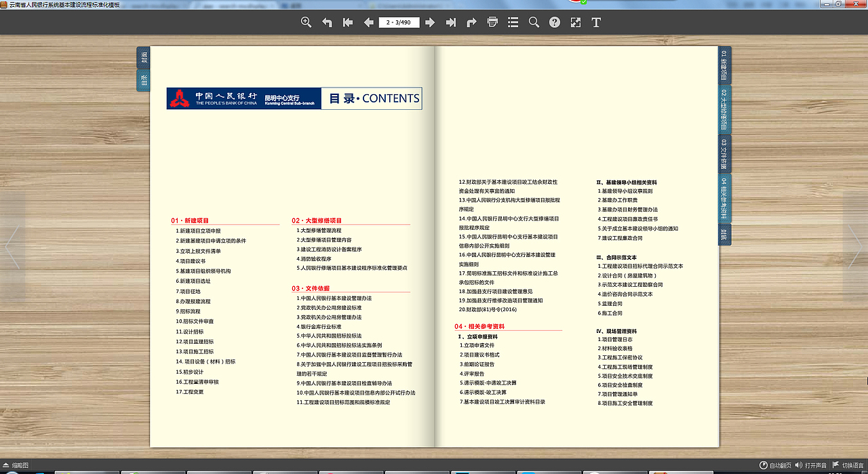
Task: Expand the 缩略图 thumbnails panel
Action: [x=16, y=465]
